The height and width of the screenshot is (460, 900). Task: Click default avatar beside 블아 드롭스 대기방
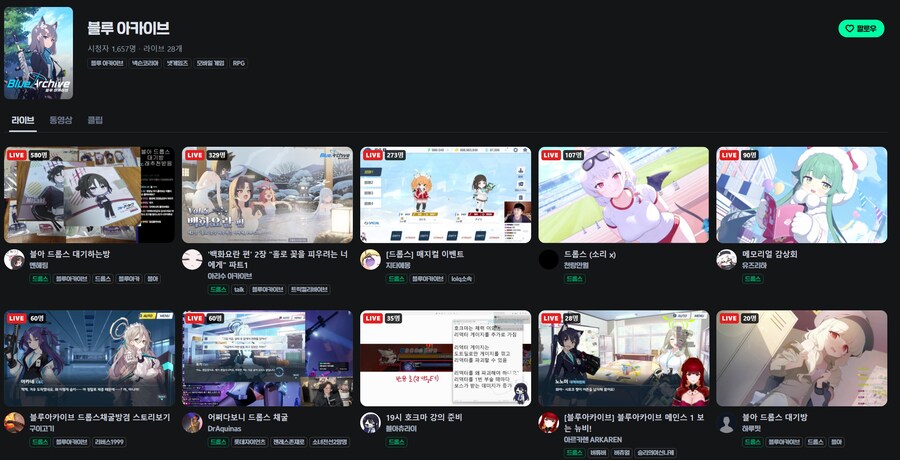(727, 424)
